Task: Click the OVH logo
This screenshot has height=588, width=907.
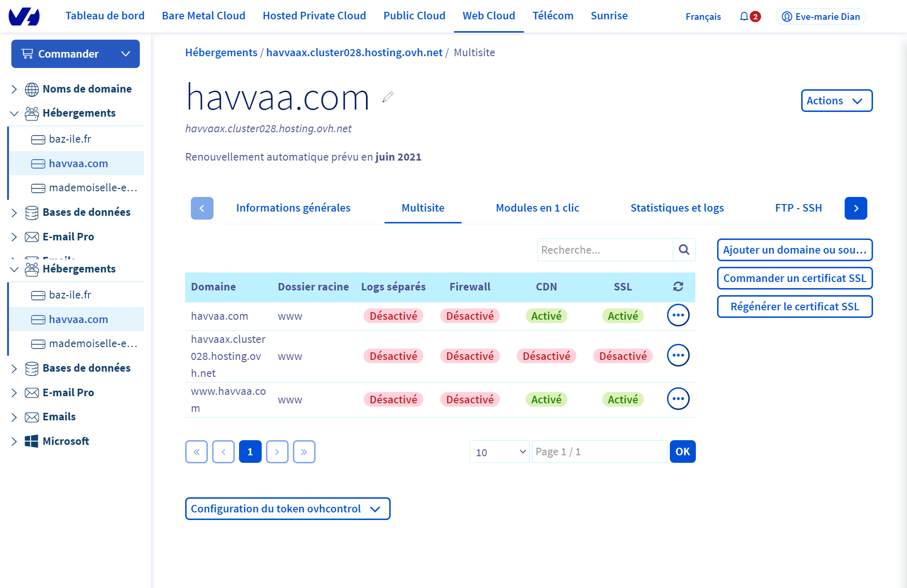Action: (x=24, y=17)
